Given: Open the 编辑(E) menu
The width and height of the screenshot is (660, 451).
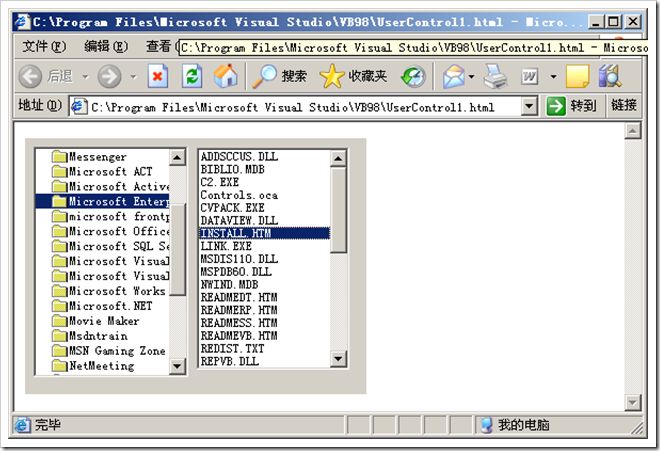Looking at the screenshot, I should [x=106, y=46].
